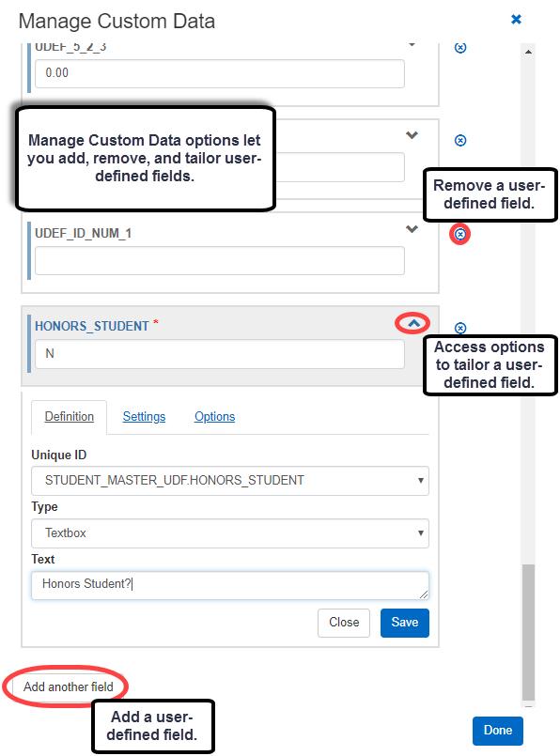Close the Manage Custom Data dialog X

[x=516, y=20]
